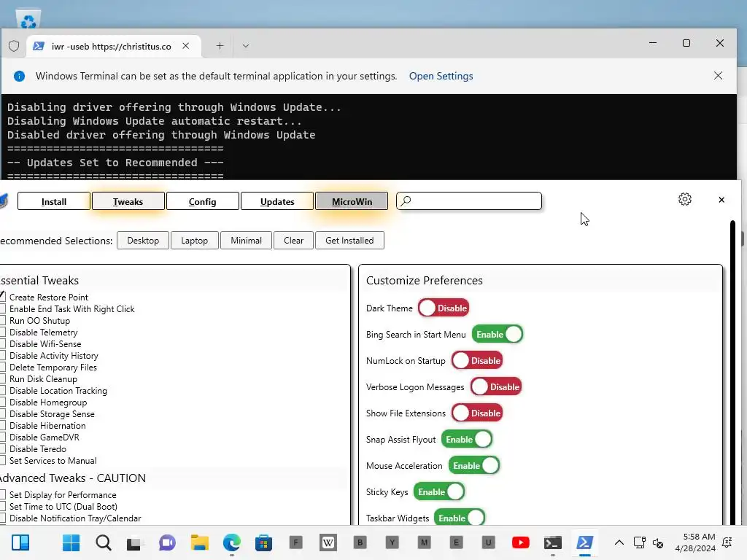Click the network status tray icon
747x560 pixels.
point(639,542)
